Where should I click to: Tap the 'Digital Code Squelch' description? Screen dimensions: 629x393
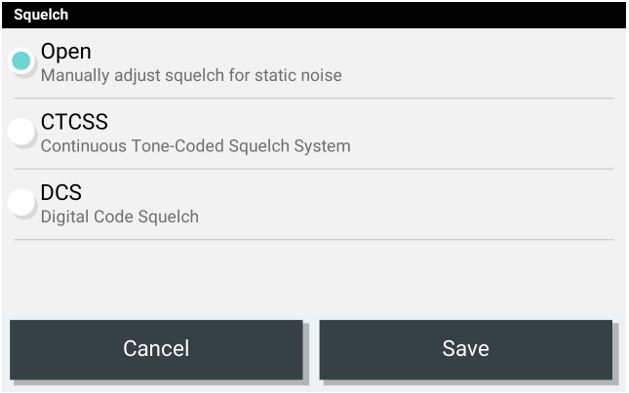(120, 217)
